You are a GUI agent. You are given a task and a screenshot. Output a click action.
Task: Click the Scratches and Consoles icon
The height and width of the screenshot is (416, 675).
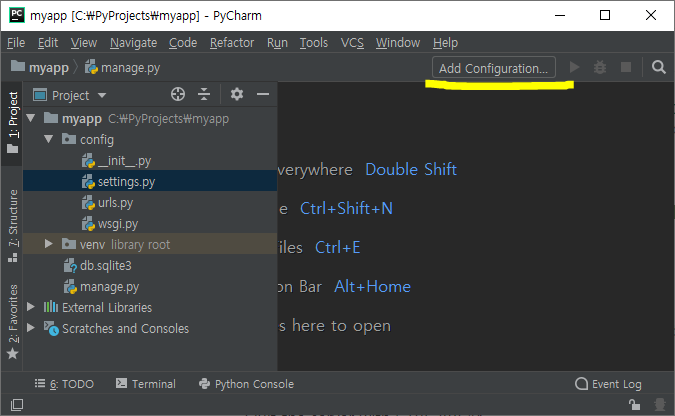(51, 328)
